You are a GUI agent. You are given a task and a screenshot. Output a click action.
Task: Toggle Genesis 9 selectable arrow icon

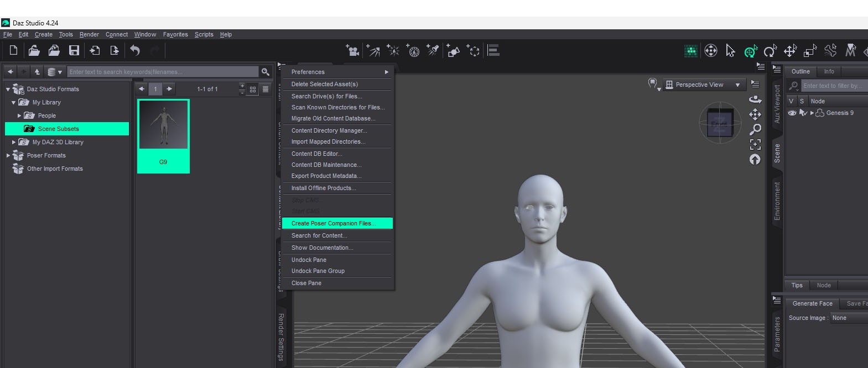coord(803,113)
